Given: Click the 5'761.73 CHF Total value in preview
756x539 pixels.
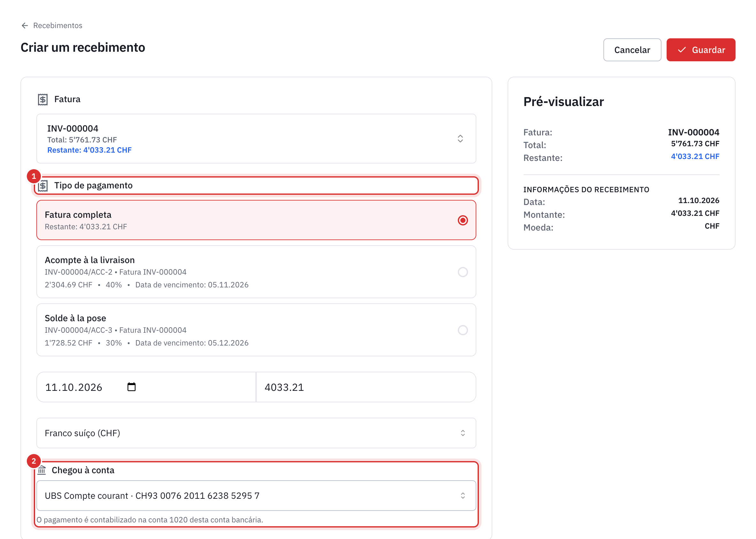Looking at the screenshot, I should [695, 144].
